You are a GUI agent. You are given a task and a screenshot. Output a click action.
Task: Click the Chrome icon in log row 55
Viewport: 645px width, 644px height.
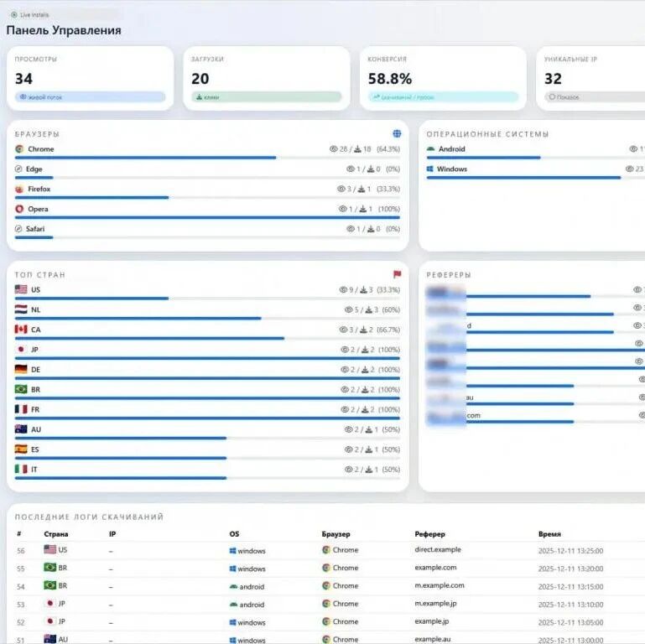pos(326,568)
